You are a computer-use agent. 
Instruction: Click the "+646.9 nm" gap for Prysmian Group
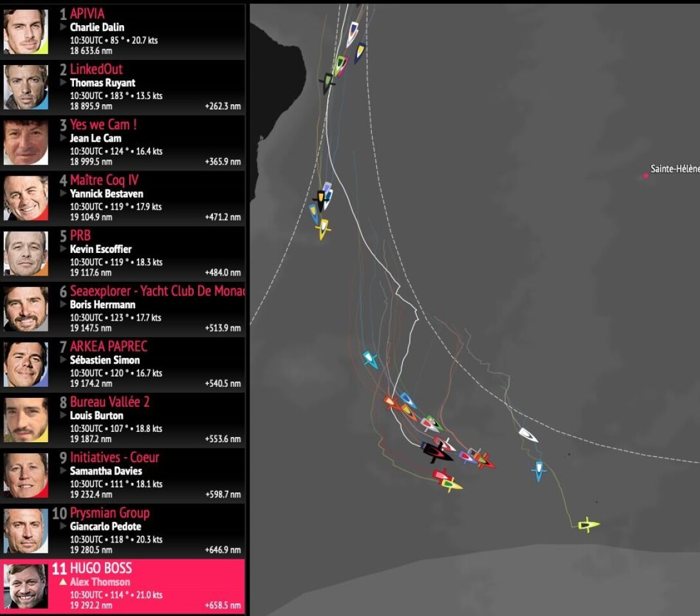(x=223, y=550)
